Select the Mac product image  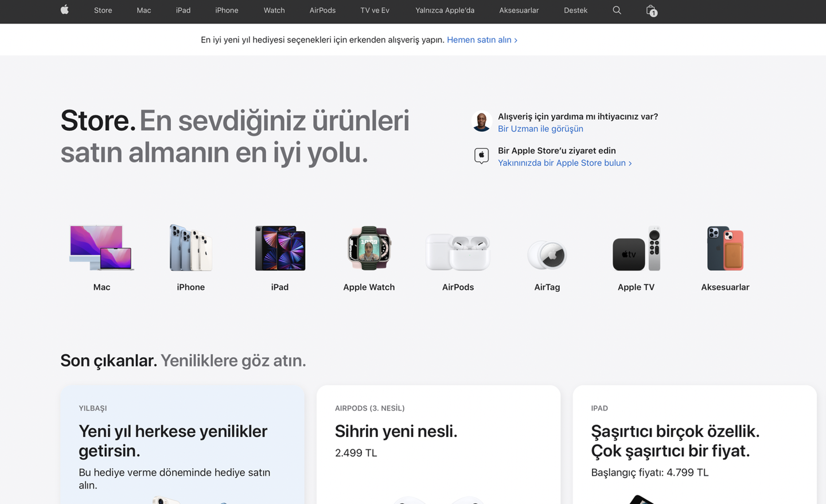point(102,248)
